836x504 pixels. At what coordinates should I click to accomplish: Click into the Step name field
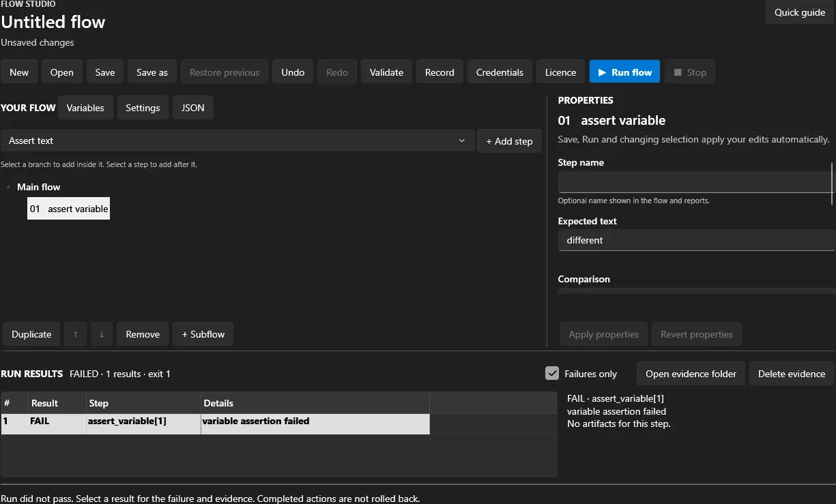pos(695,182)
